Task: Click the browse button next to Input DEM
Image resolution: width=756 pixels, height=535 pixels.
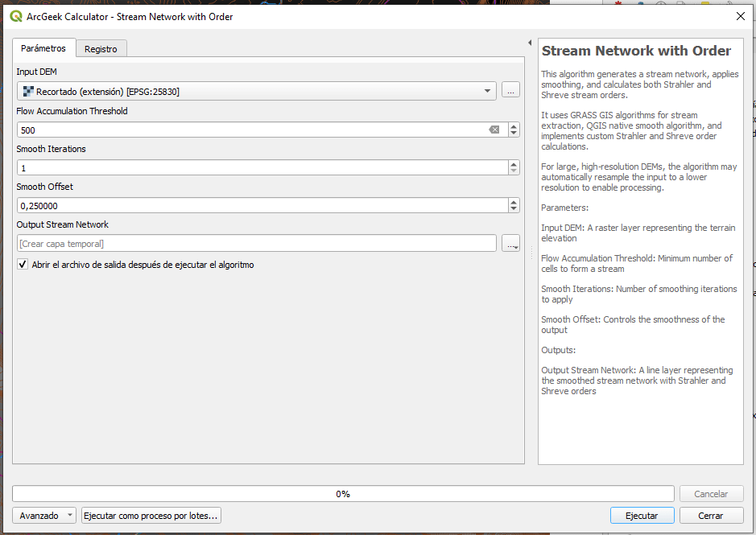Action: [510, 90]
